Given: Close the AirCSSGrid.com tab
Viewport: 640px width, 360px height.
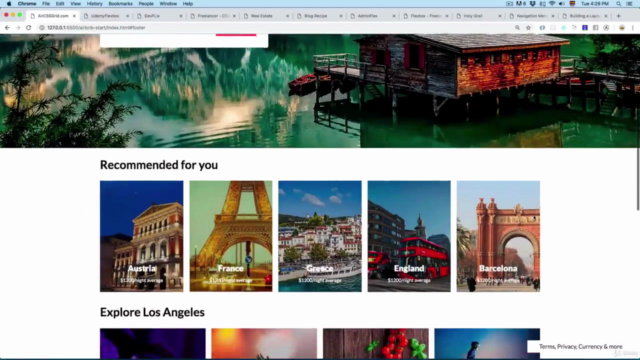Looking at the screenshot, I should 74,16.
